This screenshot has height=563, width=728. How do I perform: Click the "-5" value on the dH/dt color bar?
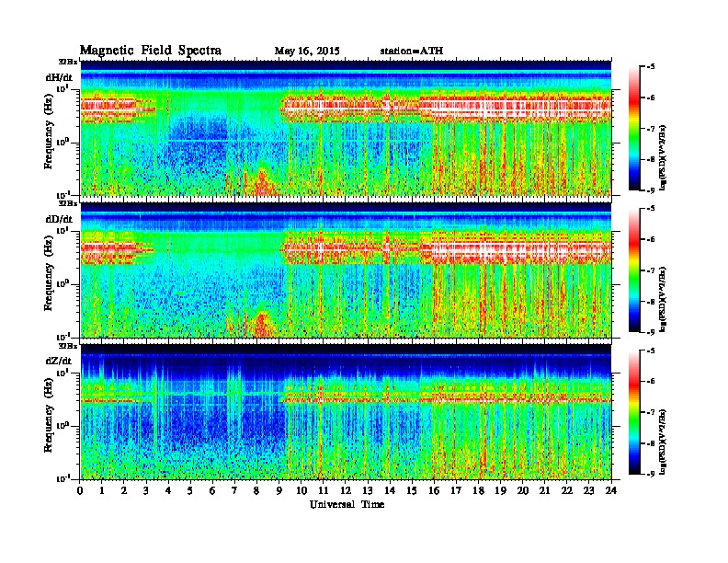651,67
